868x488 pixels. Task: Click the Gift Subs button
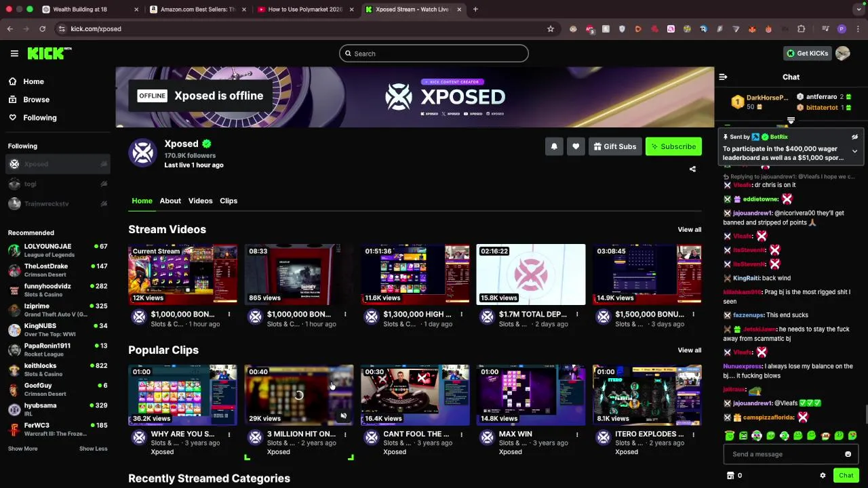click(615, 146)
